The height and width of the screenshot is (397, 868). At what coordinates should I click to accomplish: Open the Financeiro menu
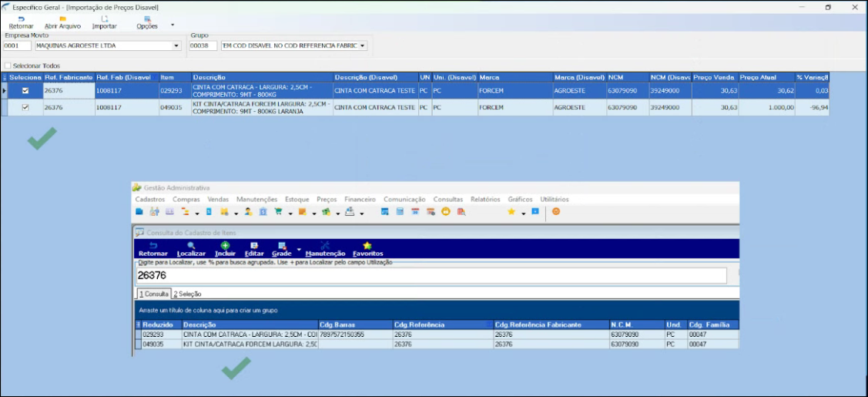click(360, 200)
